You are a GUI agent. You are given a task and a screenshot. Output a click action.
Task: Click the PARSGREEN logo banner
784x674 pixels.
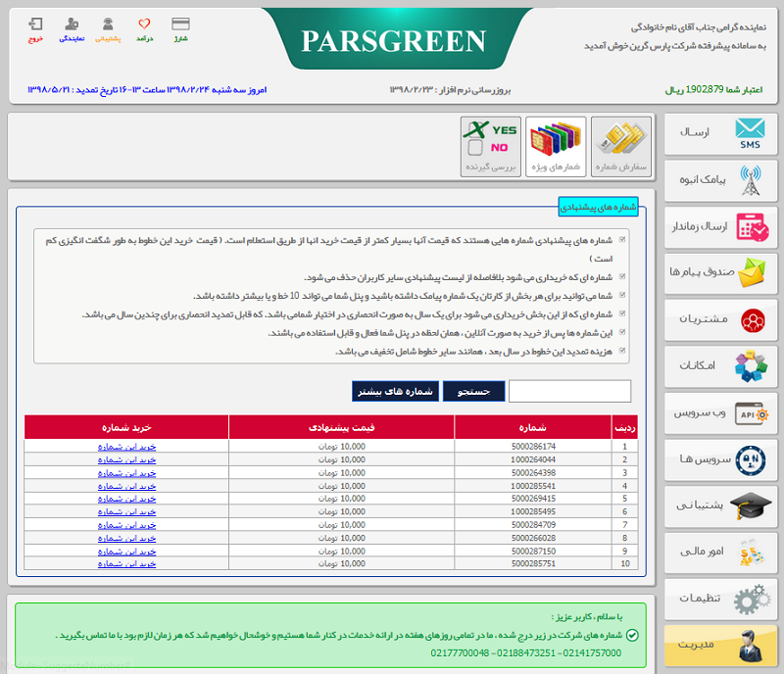click(x=394, y=40)
